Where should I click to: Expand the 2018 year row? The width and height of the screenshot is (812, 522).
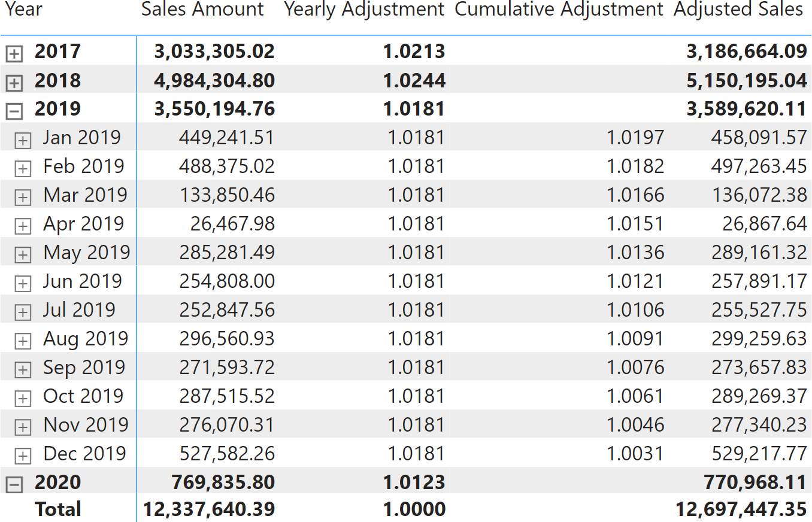pos(14,83)
